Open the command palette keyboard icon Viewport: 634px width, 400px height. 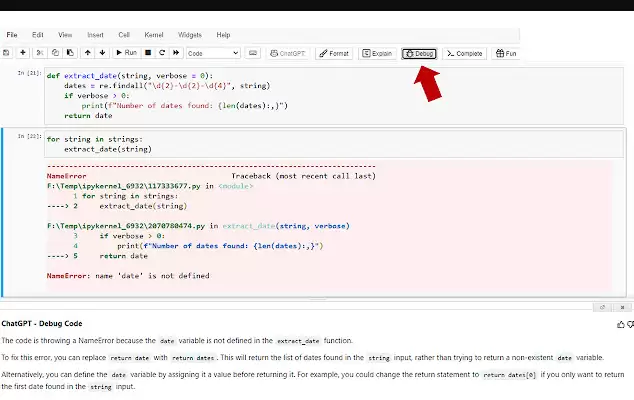pyautogui.click(x=253, y=53)
